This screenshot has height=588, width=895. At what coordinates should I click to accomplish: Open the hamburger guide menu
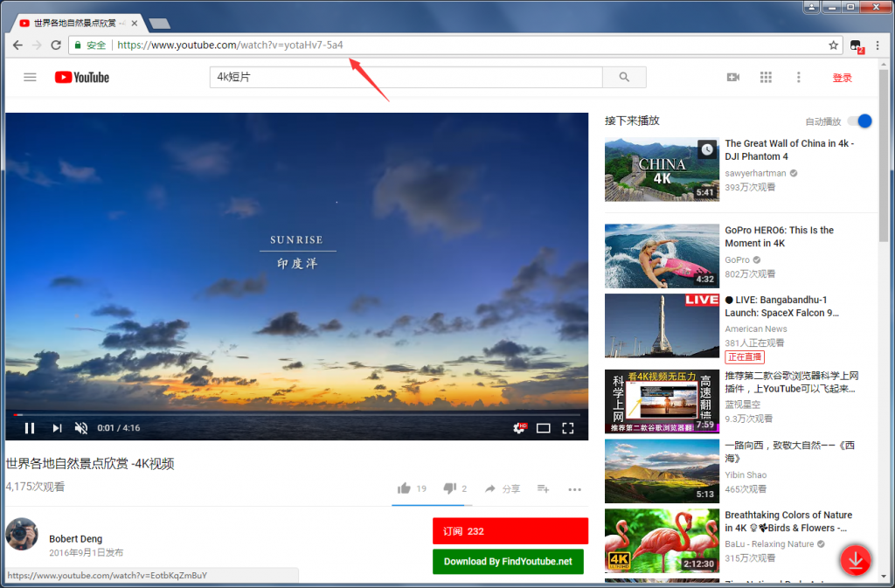coord(30,77)
